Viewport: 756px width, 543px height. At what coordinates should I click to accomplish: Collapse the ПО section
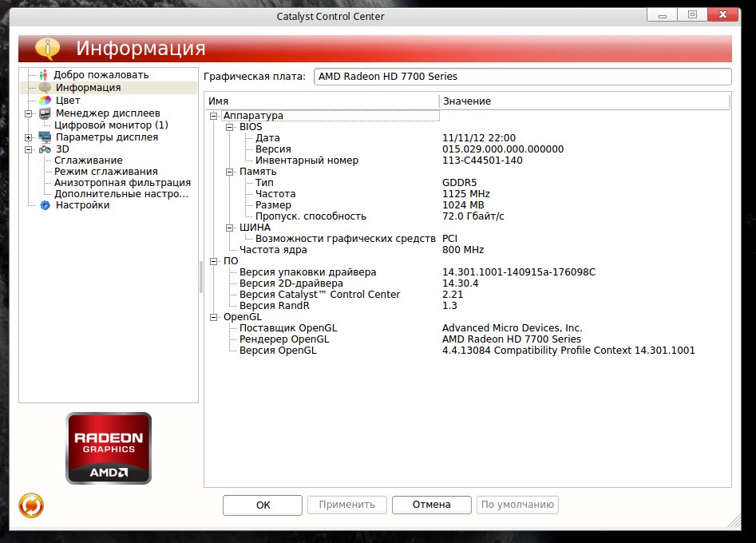click(214, 261)
